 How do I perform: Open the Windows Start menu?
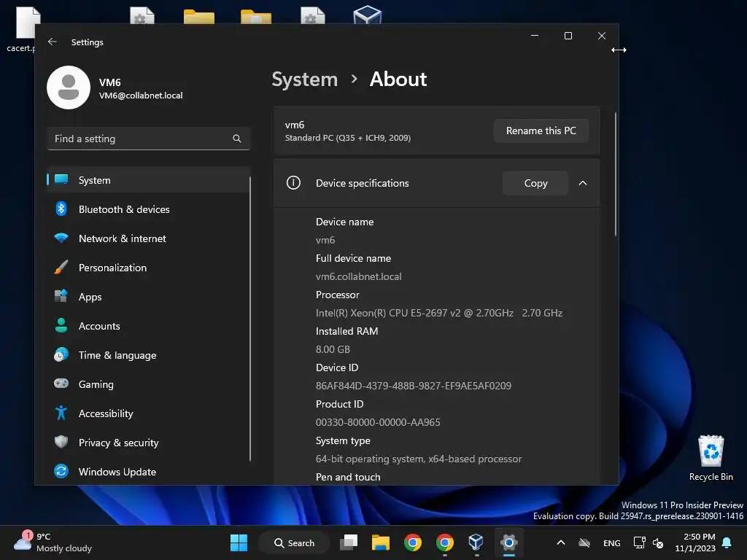pos(239,542)
